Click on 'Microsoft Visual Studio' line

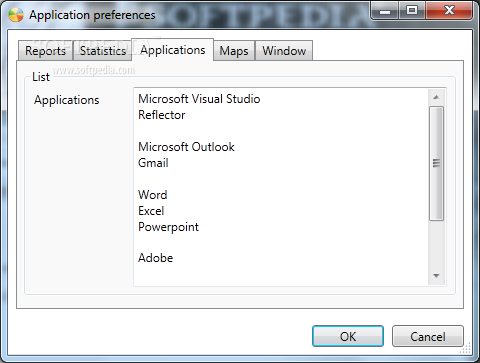tap(199, 99)
